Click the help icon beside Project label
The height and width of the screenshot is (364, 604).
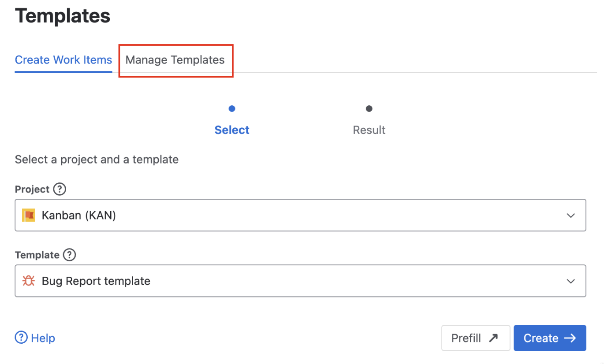pyautogui.click(x=60, y=189)
